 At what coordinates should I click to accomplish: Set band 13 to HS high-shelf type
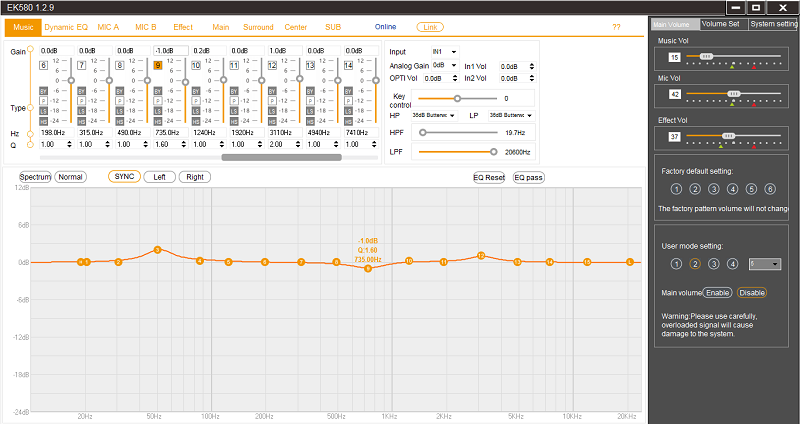coord(310,121)
